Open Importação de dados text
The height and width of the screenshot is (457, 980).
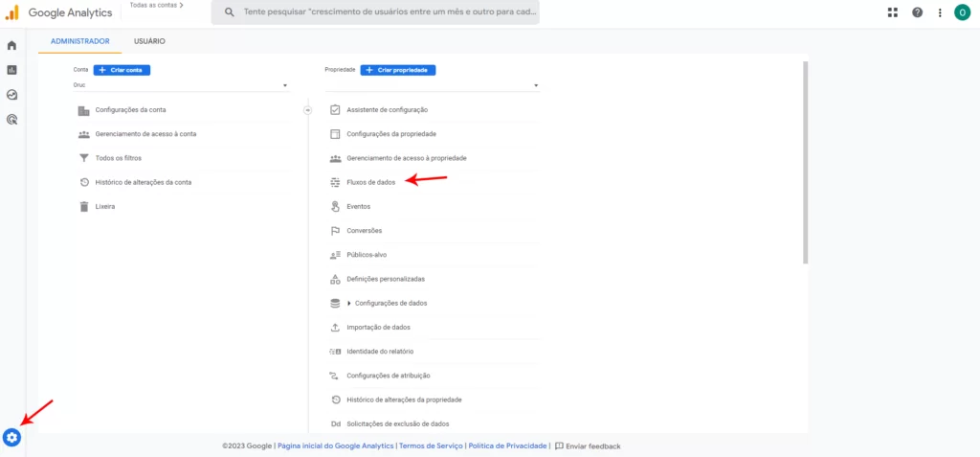(x=379, y=328)
